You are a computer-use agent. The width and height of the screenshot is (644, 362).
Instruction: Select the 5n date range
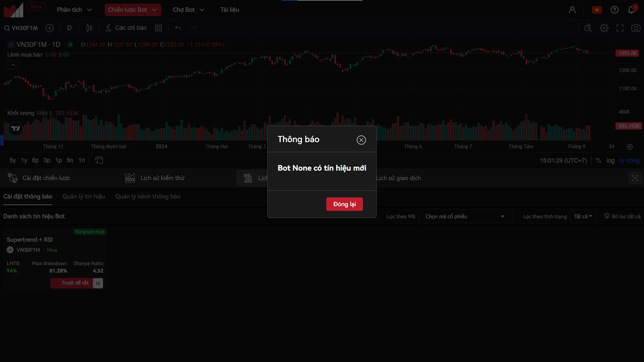tap(70, 160)
